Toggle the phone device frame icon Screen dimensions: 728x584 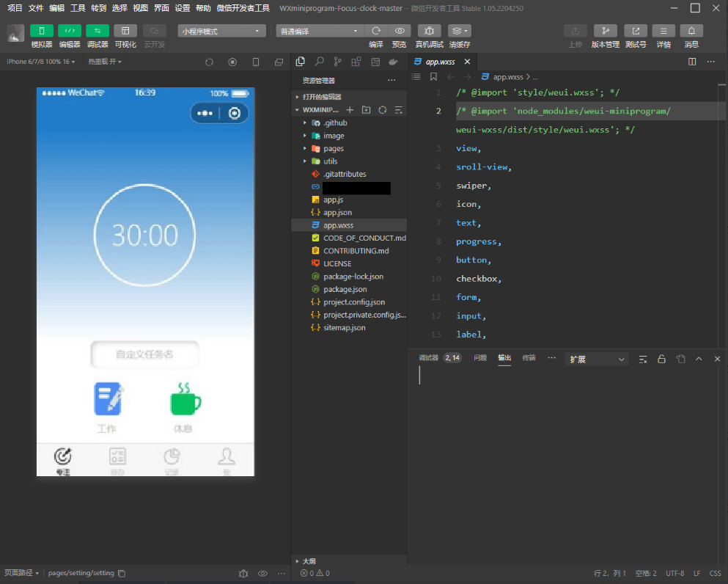click(256, 62)
